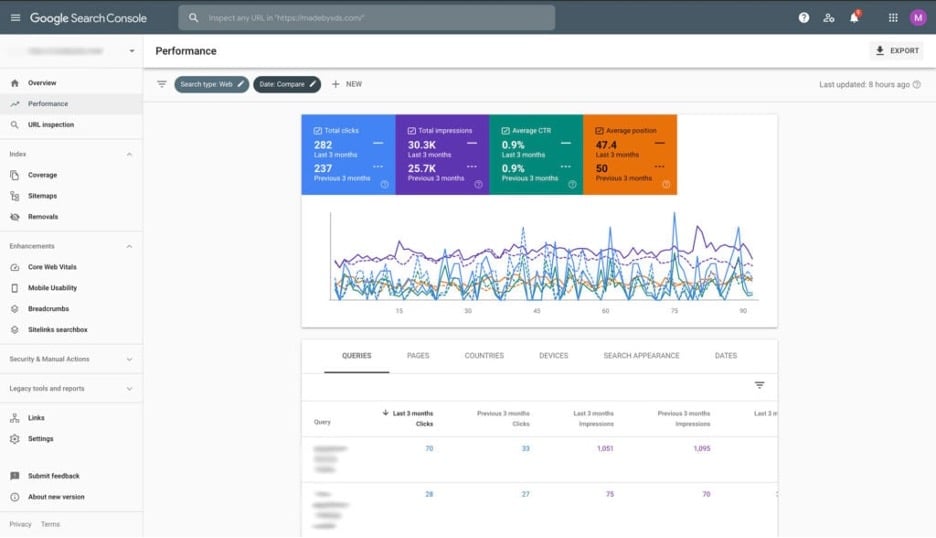Click the impressions value 1,051
This screenshot has width=936, height=538.
pyautogui.click(x=605, y=448)
